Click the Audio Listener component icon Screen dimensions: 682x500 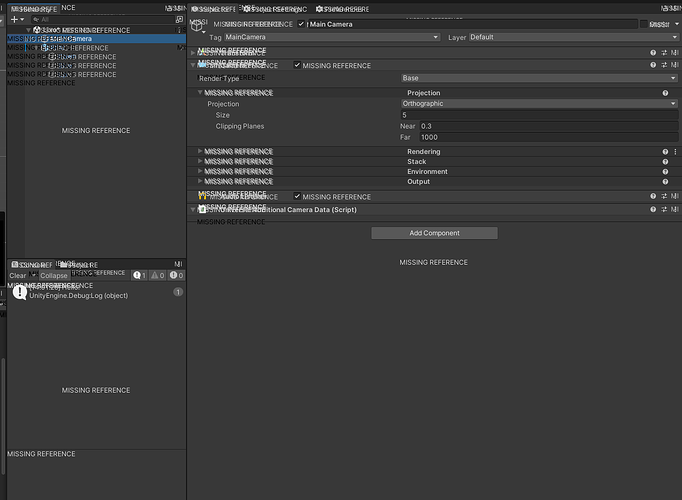(x=202, y=197)
